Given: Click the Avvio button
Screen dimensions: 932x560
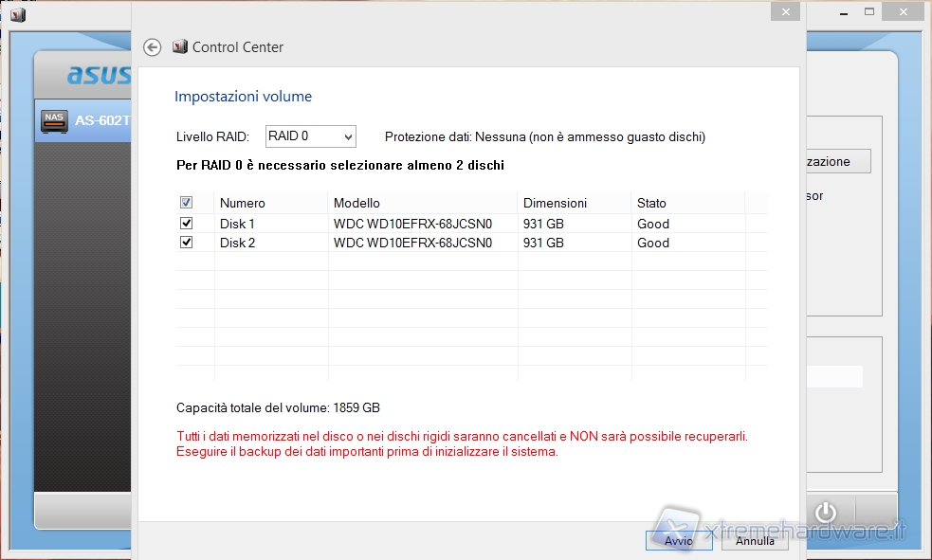Looking at the screenshot, I should coord(679,541).
